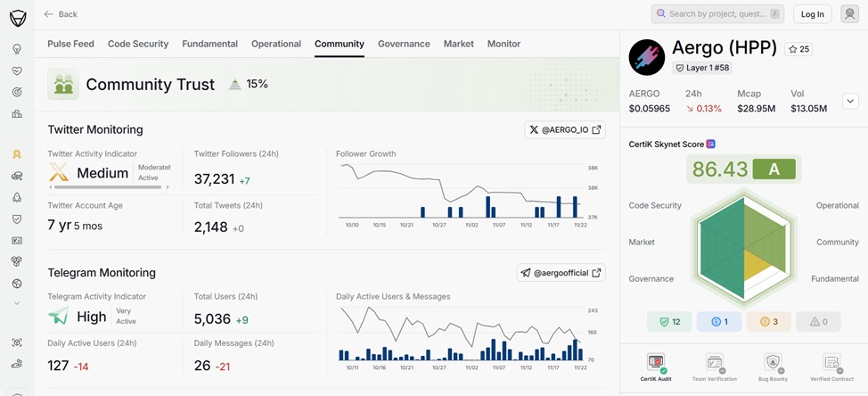Screen dimensions: 868x396
Task: Toggle the green shield 12 filter
Action: [668, 321]
